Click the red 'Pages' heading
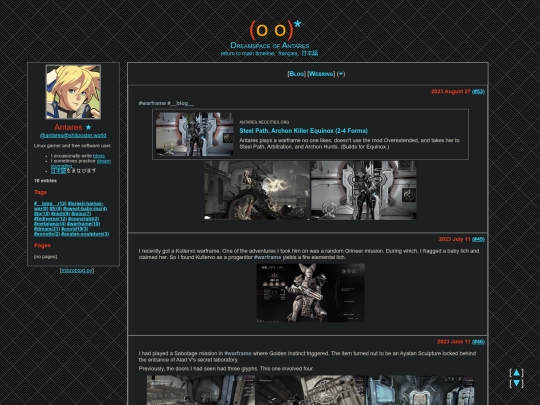This screenshot has width=540, height=405. (42, 246)
